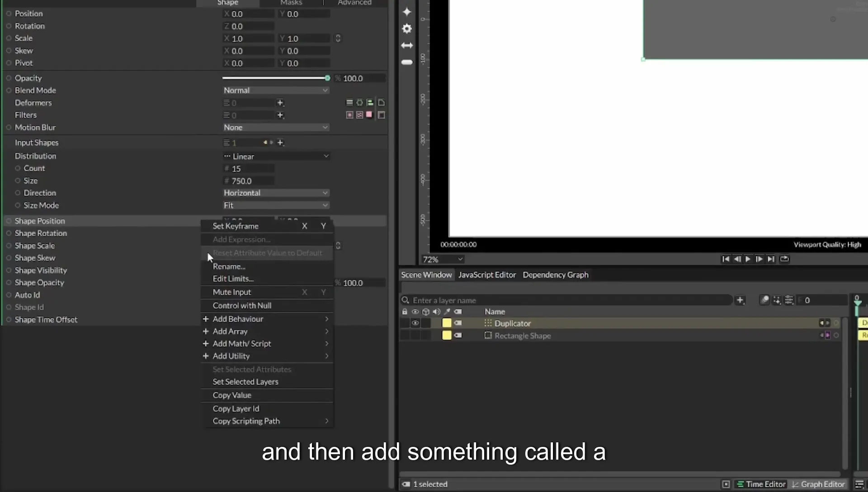
Task: Go to first frame playback button
Action: tap(726, 259)
